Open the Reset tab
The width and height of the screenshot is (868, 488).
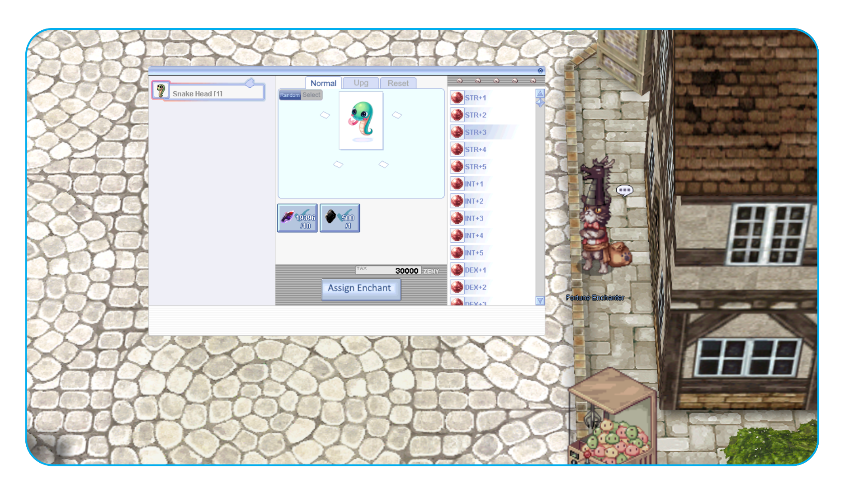[398, 83]
